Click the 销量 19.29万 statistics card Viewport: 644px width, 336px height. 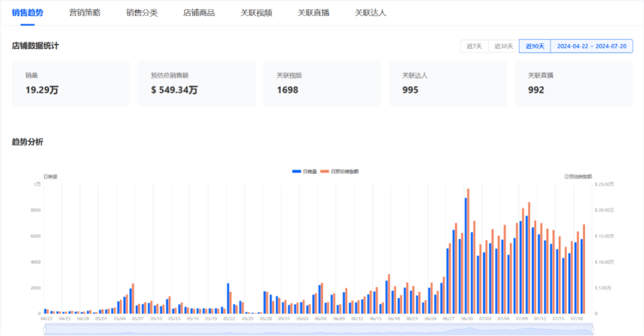(x=70, y=83)
